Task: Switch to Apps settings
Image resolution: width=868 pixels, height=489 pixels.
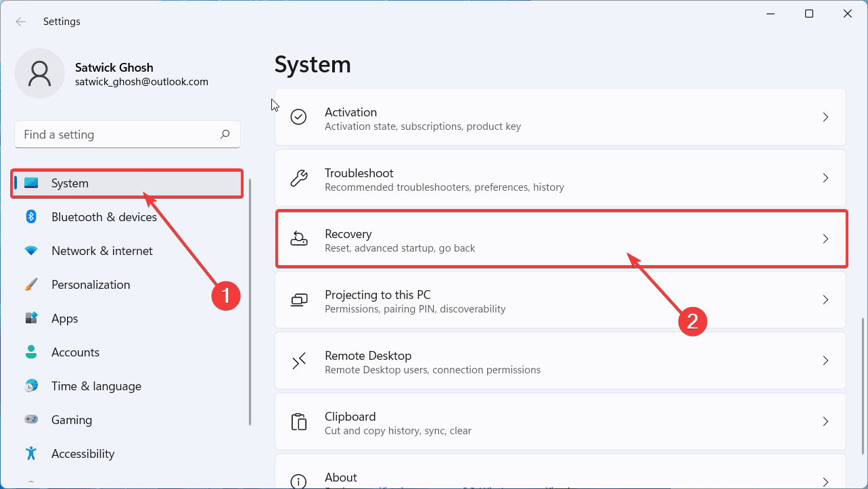Action: pos(127,319)
